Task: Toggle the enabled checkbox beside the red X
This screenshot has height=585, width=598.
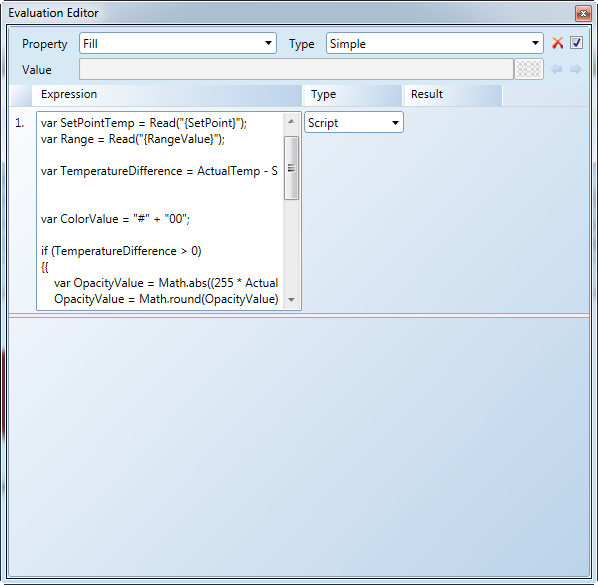Action: (576, 43)
